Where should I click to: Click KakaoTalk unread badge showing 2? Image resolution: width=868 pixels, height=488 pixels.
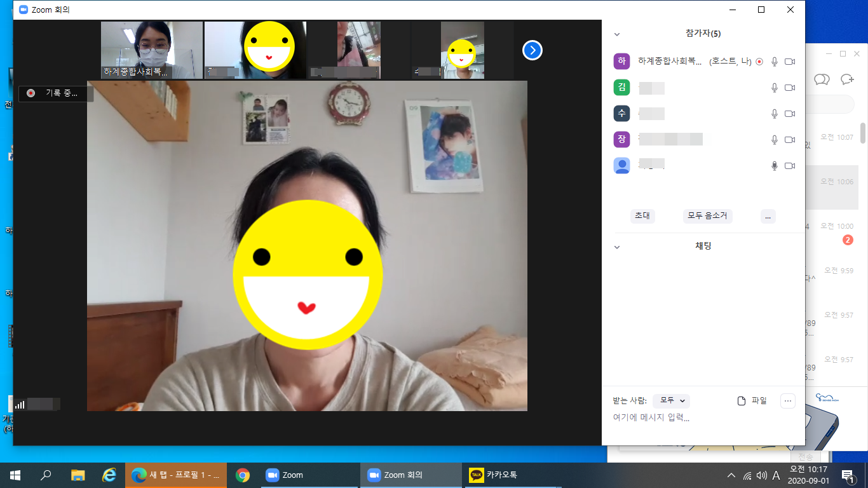[x=848, y=240]
